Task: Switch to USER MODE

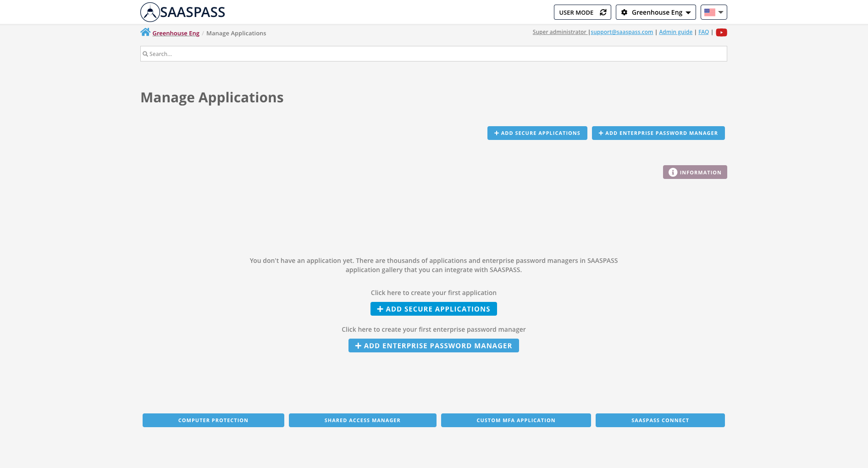Action: [582, 12]
